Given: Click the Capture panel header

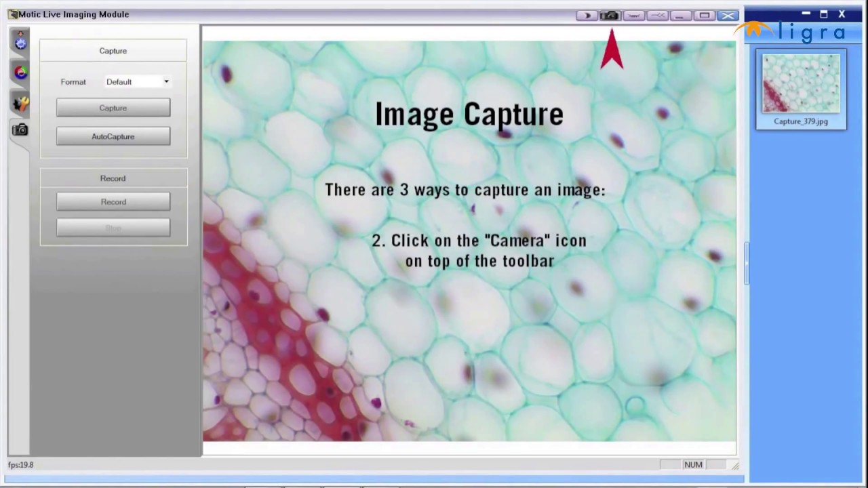Looking at the screenshot, I should click(113, 51).
